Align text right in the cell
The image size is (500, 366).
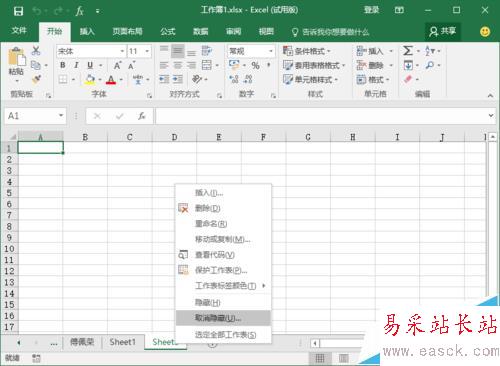[191, 65]
